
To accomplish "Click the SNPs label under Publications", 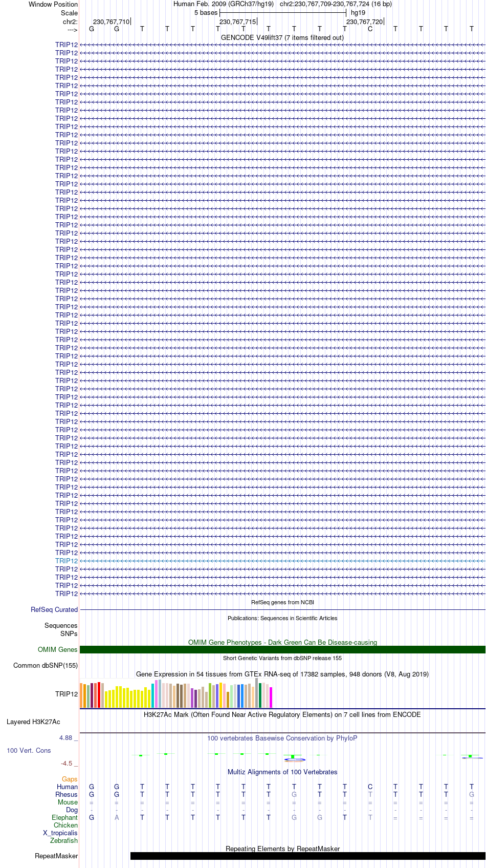I will click(x=69, y=633).
